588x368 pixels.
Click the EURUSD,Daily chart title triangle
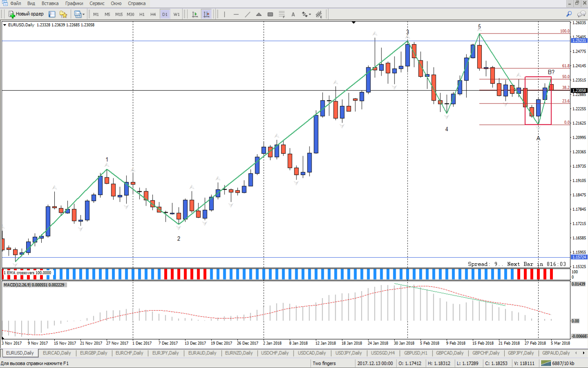coord(4,25)
